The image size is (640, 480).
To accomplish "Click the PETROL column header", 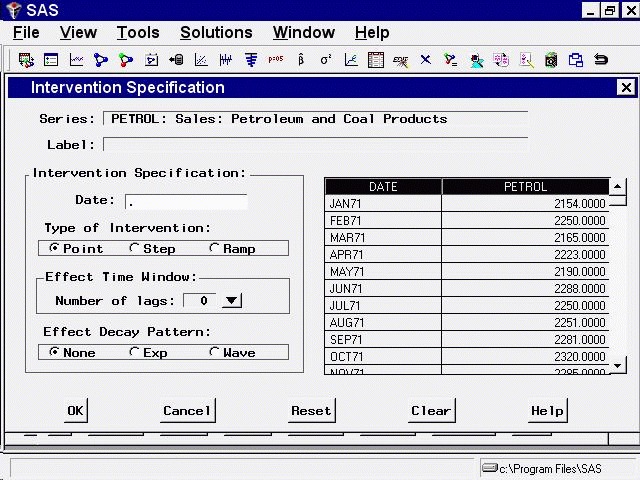I will (x=525, y=187).
